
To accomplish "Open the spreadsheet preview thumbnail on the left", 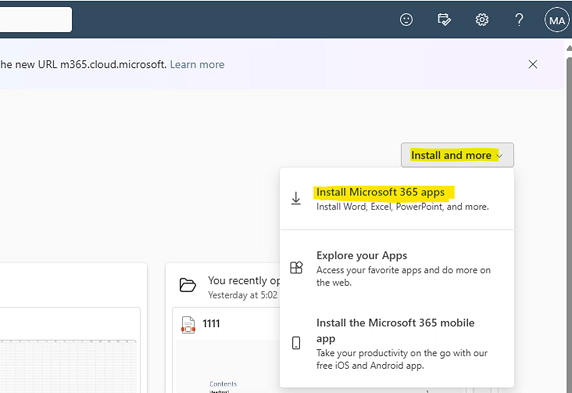I will 69,366.
